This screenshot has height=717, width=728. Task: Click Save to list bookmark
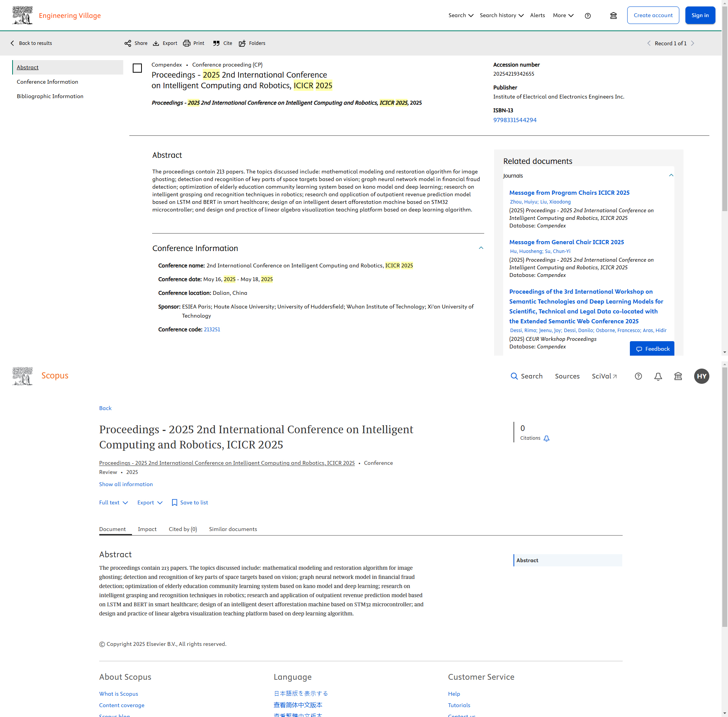[x=190, y=502]
